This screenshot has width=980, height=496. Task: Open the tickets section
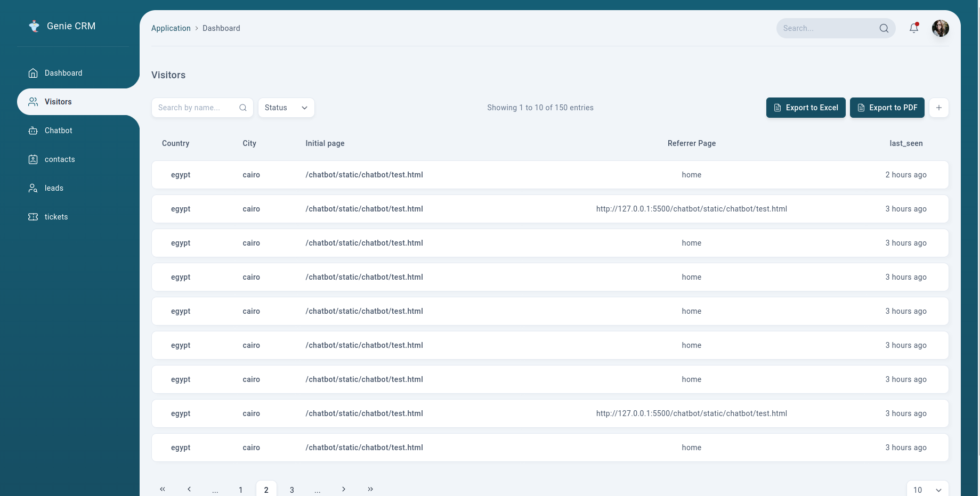click(56, 217)
